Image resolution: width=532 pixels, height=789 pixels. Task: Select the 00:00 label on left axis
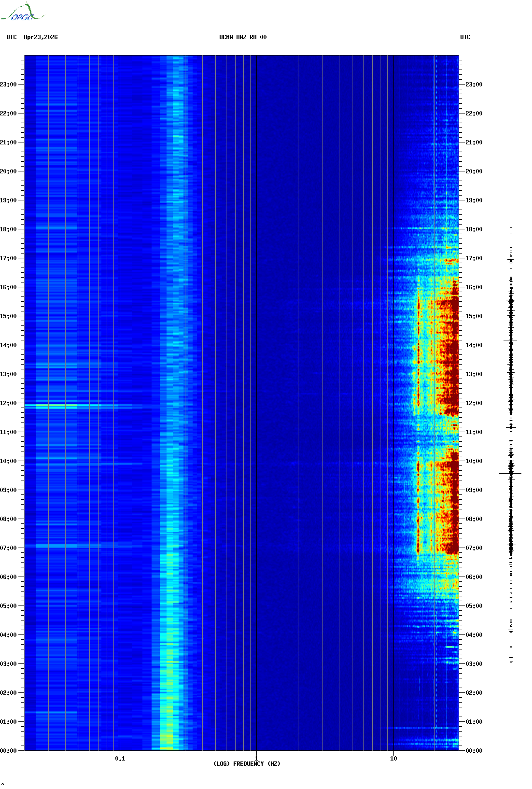point(9,751)
